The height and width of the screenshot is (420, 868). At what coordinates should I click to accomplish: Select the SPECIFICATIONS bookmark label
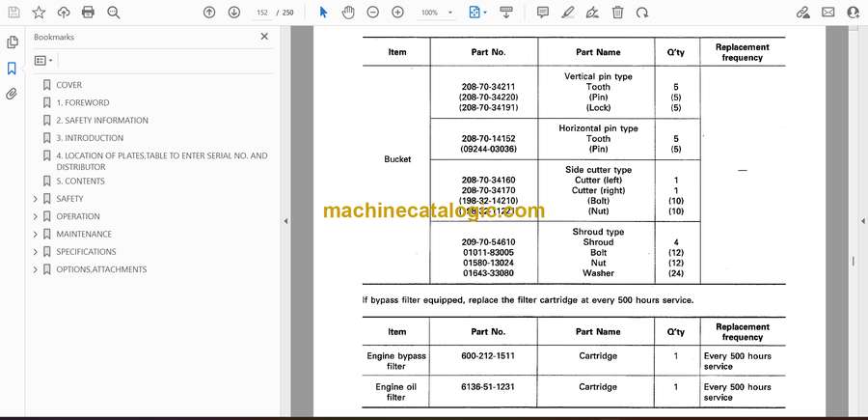tap(86, 252)
